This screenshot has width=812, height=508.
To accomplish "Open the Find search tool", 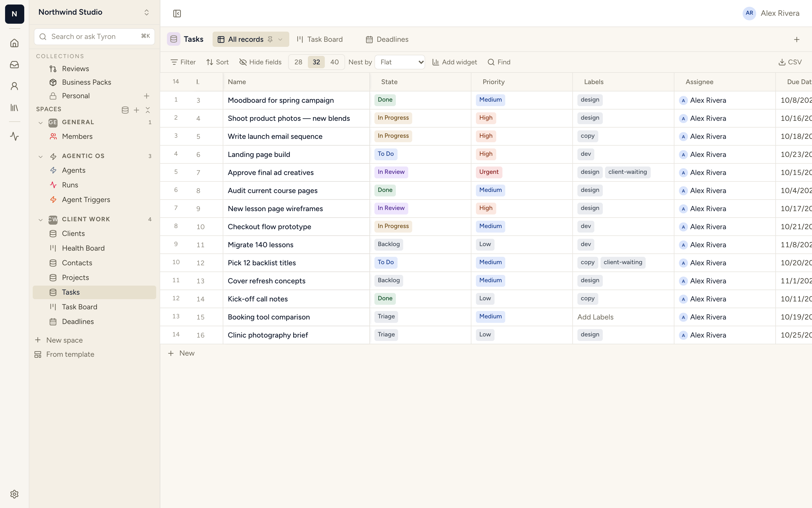I will (499, 62).
